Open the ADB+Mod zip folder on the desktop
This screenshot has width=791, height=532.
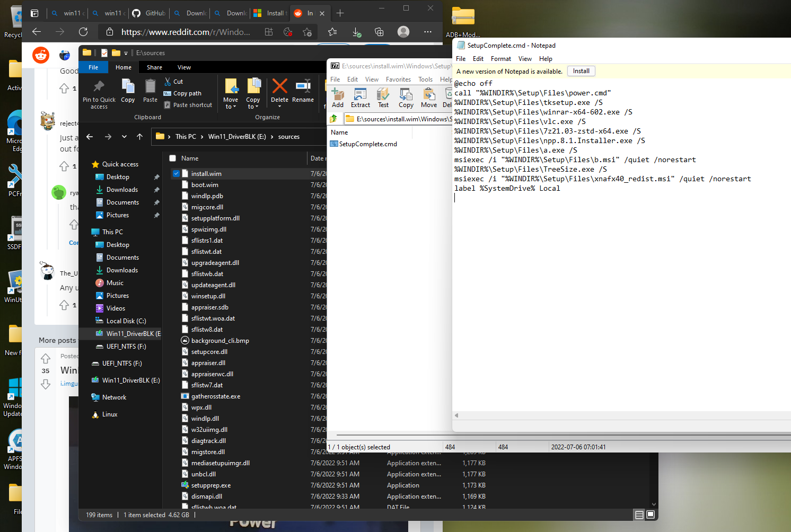click(x=463, y=21)
